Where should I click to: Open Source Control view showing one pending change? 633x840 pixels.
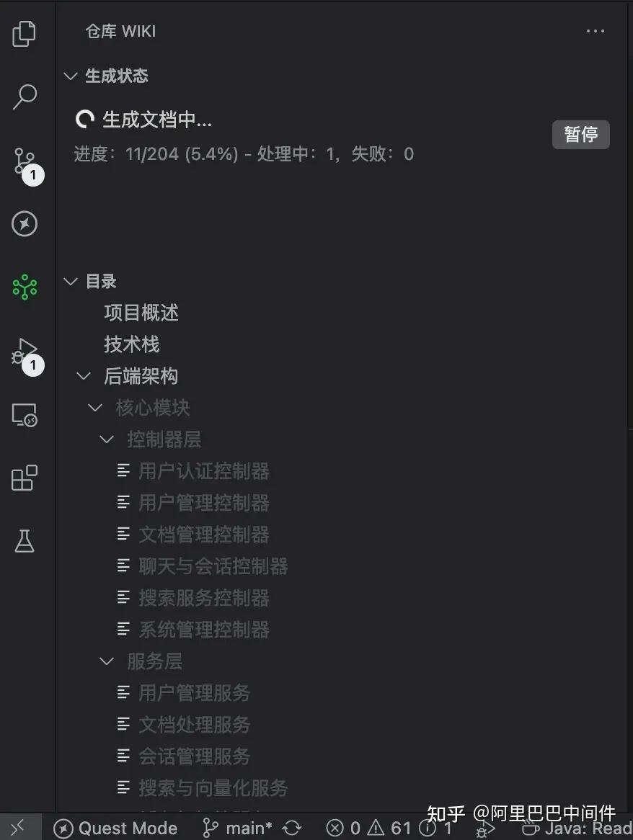25,162
